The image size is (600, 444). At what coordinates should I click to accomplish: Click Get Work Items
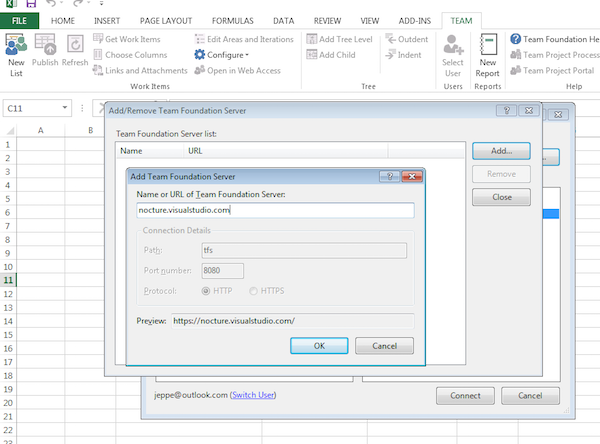[127, 39]
